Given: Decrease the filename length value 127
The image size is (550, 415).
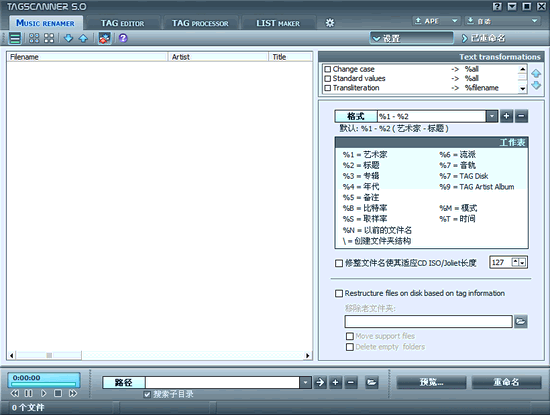Looking at the screenshot, I should 522,263.
